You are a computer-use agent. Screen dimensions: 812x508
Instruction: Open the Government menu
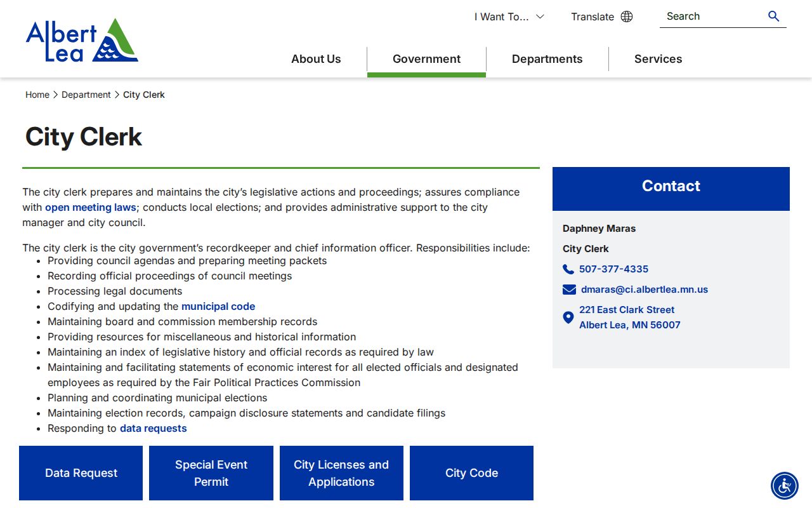point(426,59)
